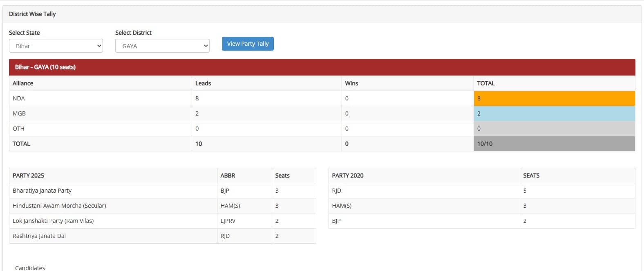Click the light grey OTH total cell
Image resolution: width=644 pixels, height=271 pixels.
tap(554, 129)
